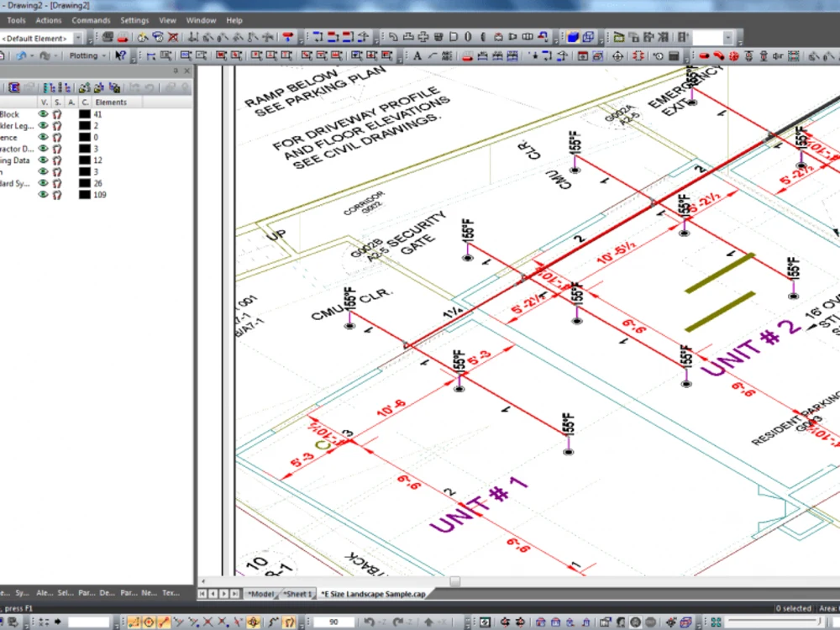The height and width of the screenshot is (630, 840).
Task: Toggle the snap icon beside the Block layer
Action: point(58,113)
